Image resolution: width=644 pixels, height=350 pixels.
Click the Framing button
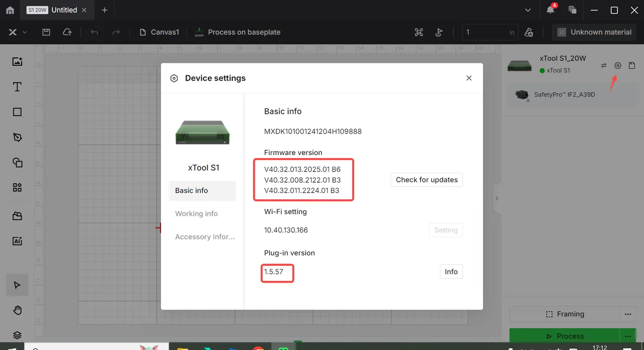565,314
